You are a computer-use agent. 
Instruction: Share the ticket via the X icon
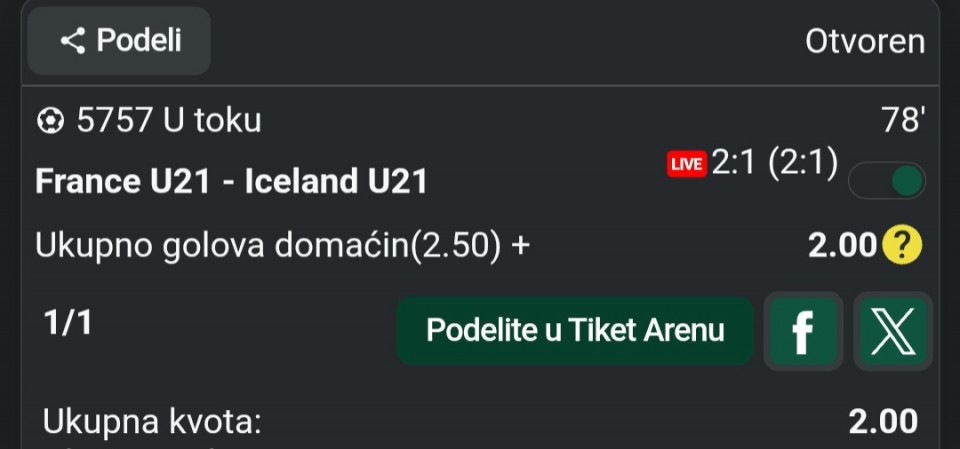click(x=893, y=331)
